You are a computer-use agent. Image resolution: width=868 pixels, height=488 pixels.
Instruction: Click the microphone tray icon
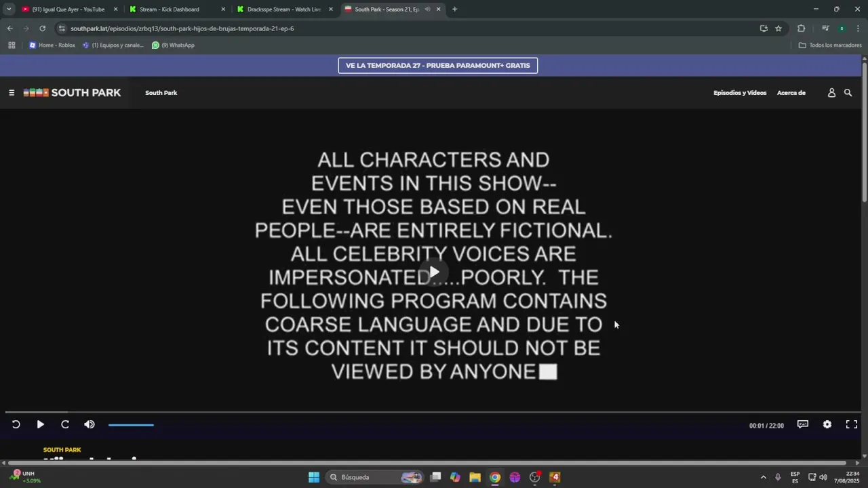tap(778, 477)
